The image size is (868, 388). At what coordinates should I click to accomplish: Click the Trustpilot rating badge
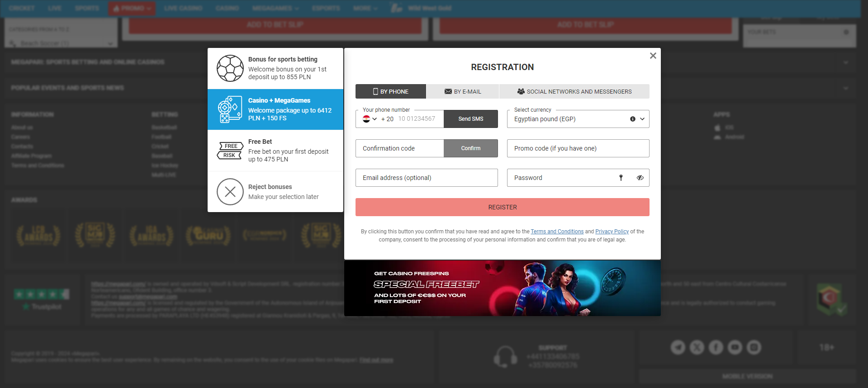[x=42, y=299]
